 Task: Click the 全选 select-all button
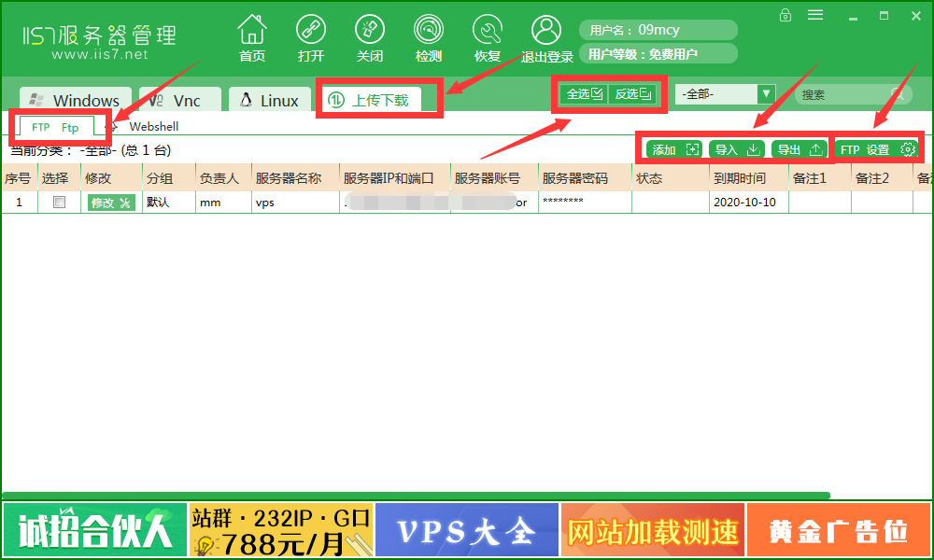(584, 94)
